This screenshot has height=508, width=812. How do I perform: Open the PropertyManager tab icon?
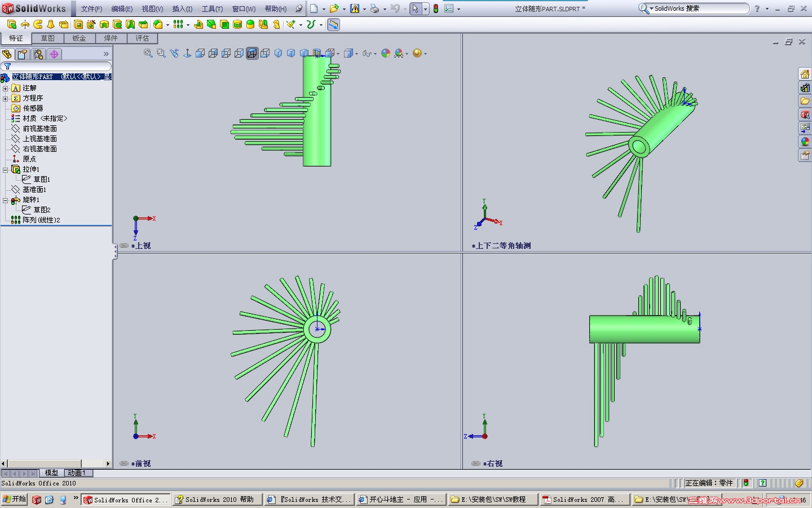click(23, 54)
